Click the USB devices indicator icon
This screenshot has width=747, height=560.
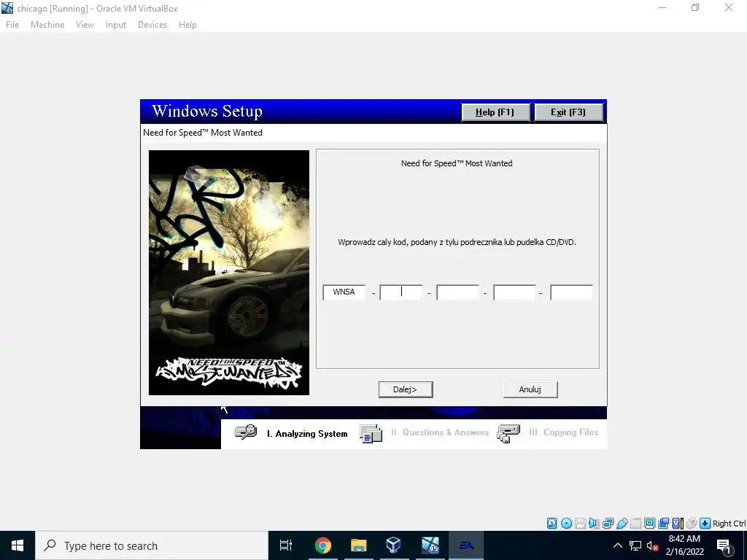coord(622,524)
